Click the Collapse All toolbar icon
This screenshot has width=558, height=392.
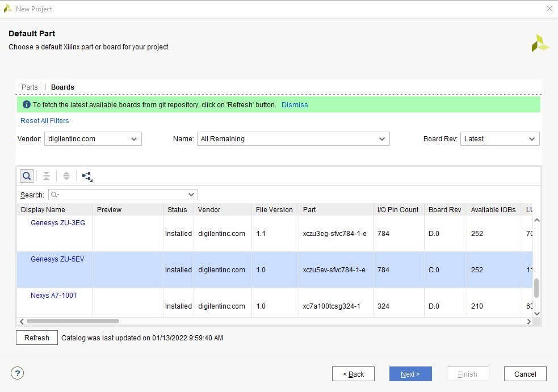(x=47, y=176)
